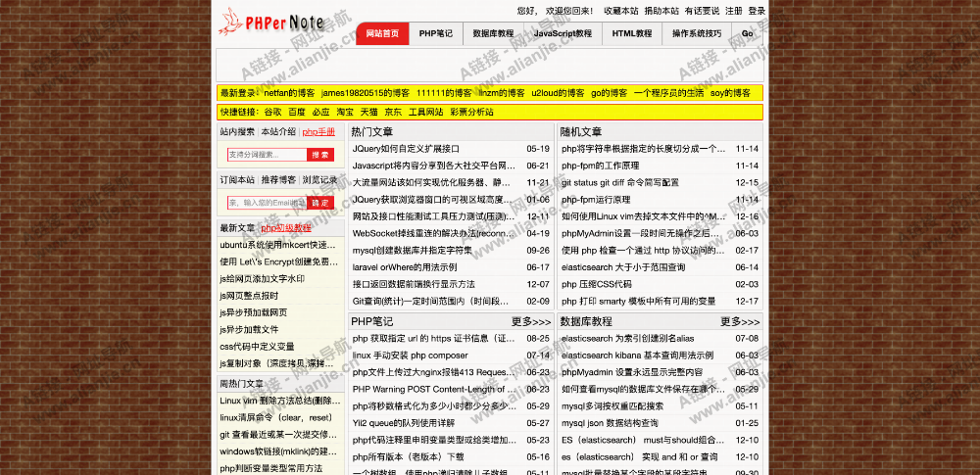Click the 登录 link
The height and width of the screenshot is (475, 980).
pyautogui.click(x=757, y=11)
